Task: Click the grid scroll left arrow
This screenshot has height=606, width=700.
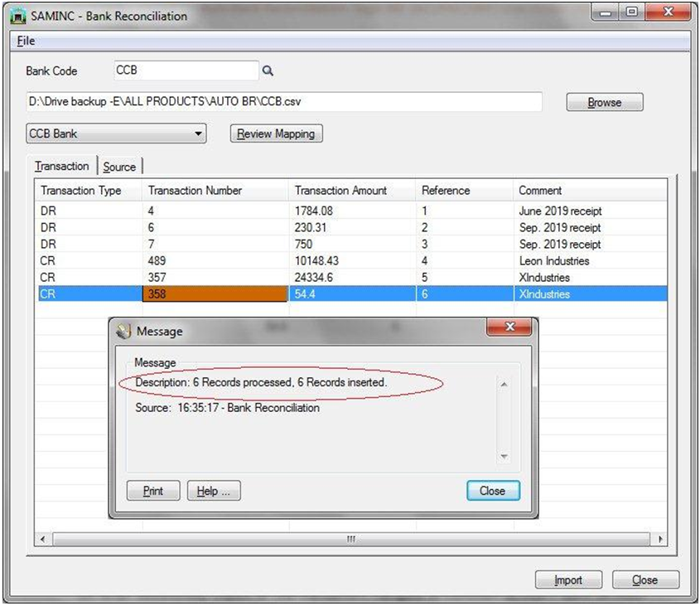Action: 43,539
